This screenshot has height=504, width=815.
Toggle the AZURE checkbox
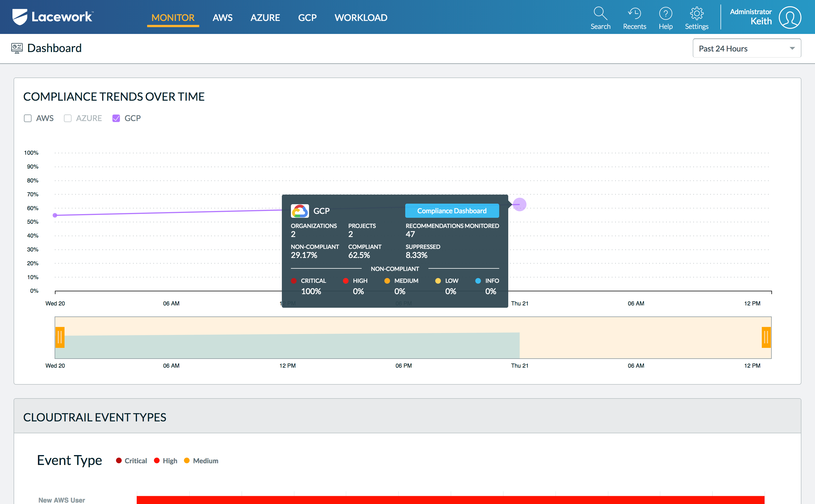(x=68, y=118)
